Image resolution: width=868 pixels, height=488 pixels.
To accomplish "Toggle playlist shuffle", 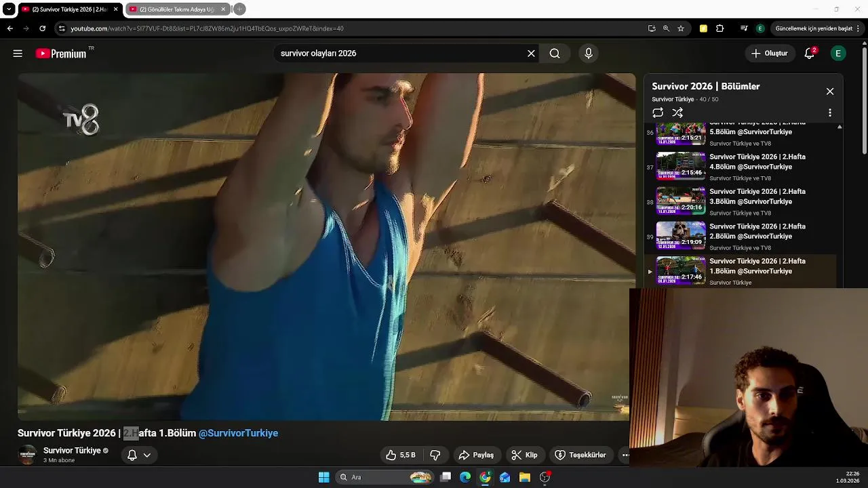I will pyautogui.click(x=677, y=113).
